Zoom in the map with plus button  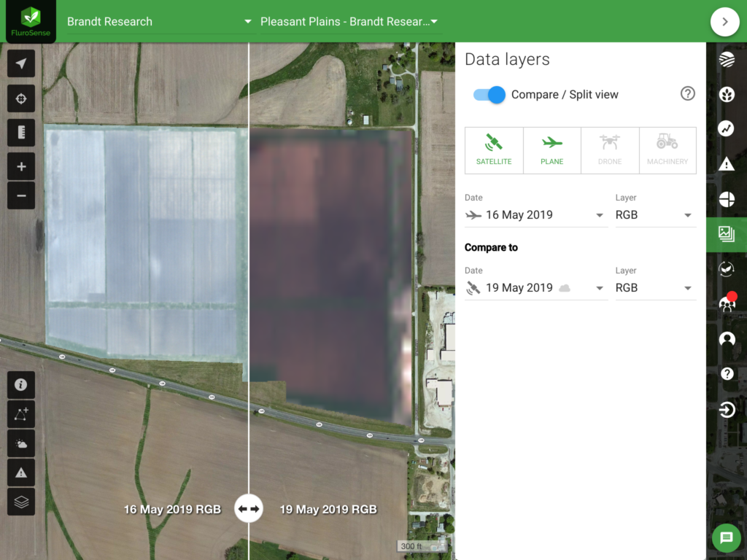(21, 167)
